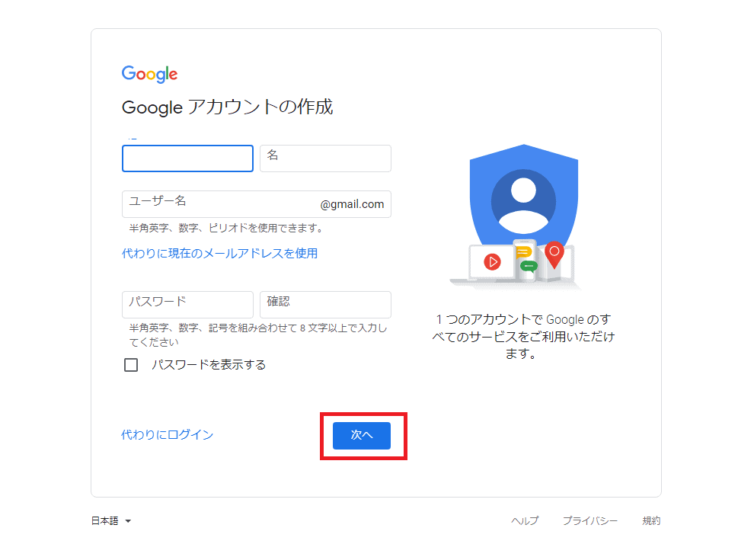This screenshot has height=560, width=738.
Task: Open the 日本語 language dropdown
Action: [111, 521]
